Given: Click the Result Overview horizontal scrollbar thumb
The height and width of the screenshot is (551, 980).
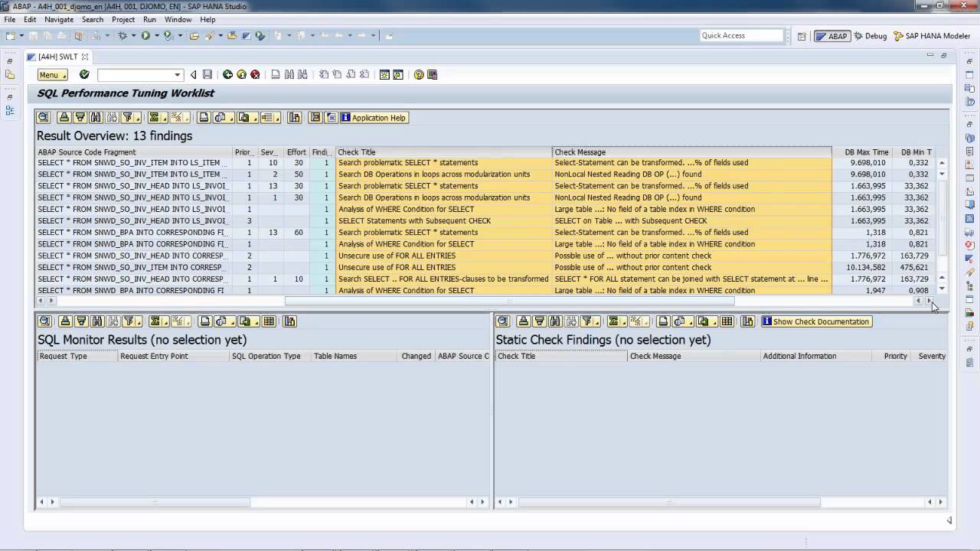Looking at the screenshot, I should (510, 301).
